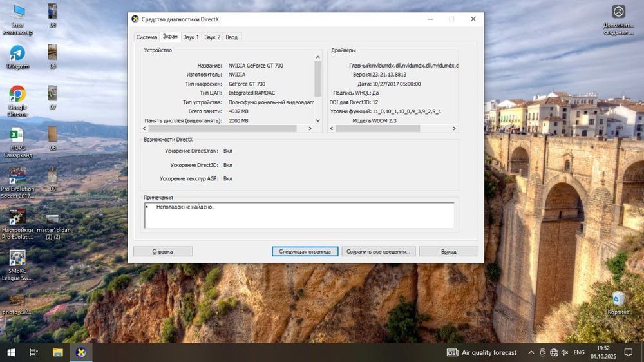Screen dimensions: 644x362
Task: Open the Этот компьютер desktop icon
Action: tap(17, 19)
